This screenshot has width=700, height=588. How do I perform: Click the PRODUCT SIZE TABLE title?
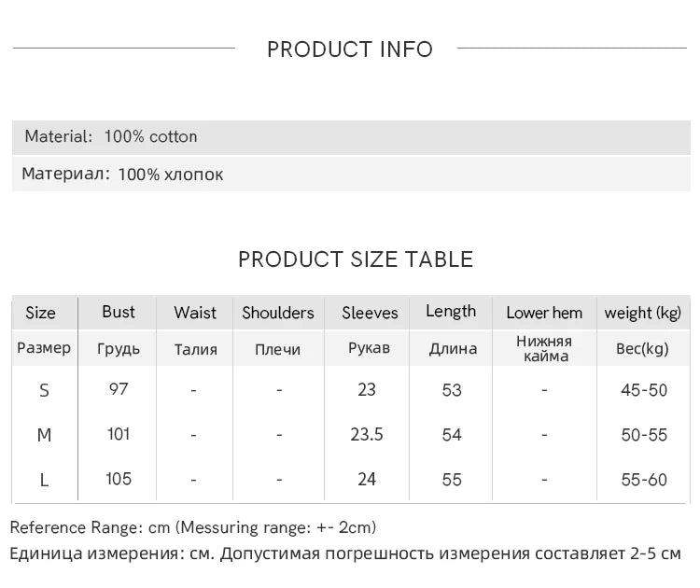356,259
